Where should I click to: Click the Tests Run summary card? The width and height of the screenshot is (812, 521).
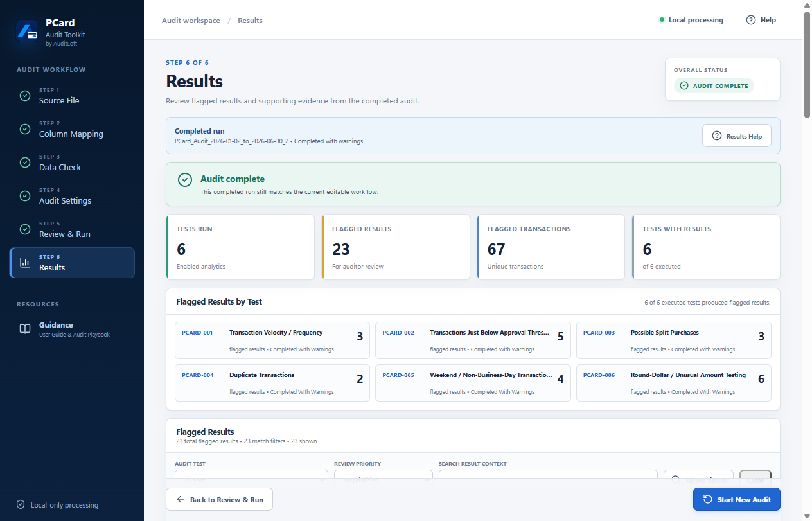(240, 247)
